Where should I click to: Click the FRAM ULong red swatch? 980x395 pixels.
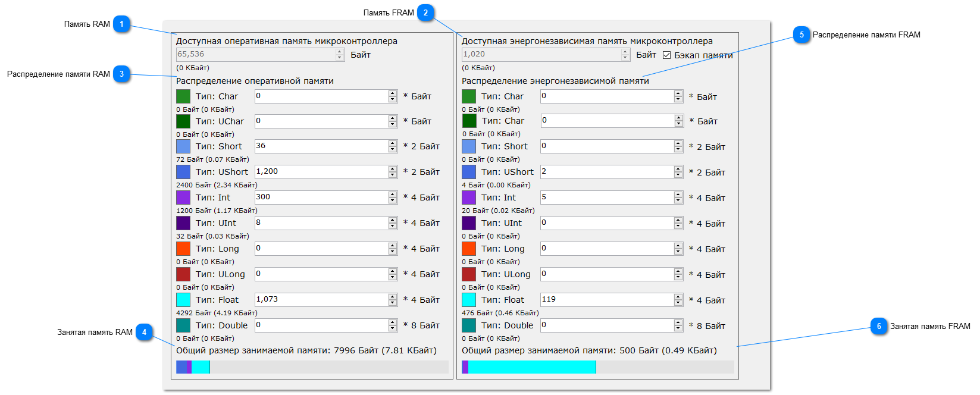click(x=469, y=274)
